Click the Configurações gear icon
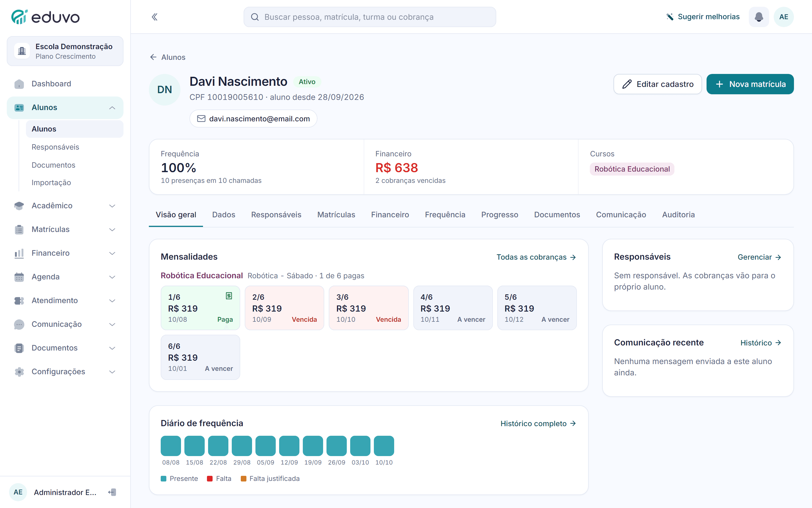Image resolution: width=812 pixels, height=508 pixels. coord(19,372)
